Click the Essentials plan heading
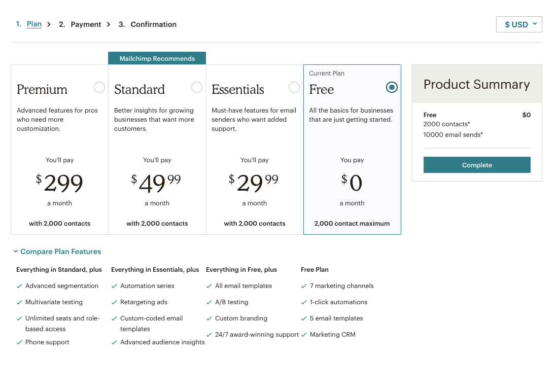Image resolution: width=558 pixels, height=392 pixels. click(238, 89)
